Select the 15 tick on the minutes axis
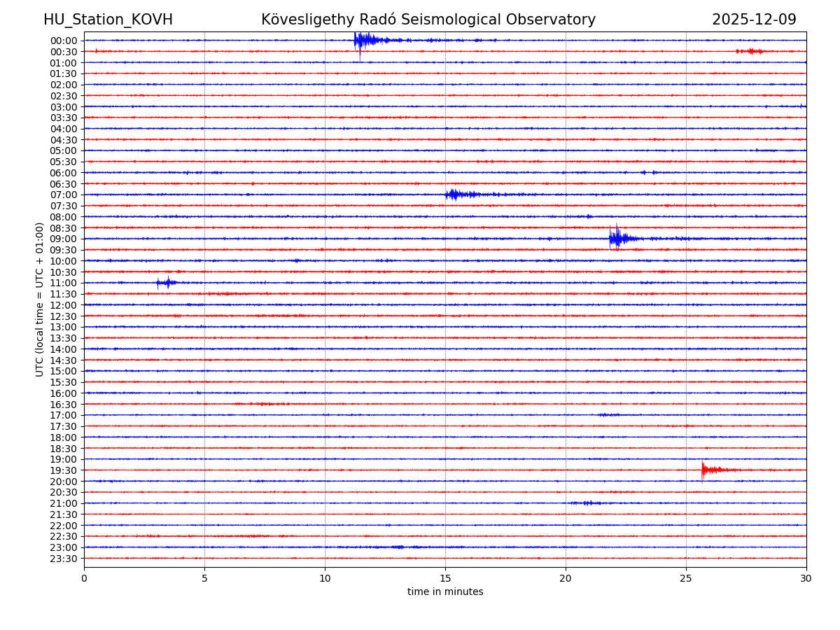Screen dimensions: 840x630 tap(445, 578)
